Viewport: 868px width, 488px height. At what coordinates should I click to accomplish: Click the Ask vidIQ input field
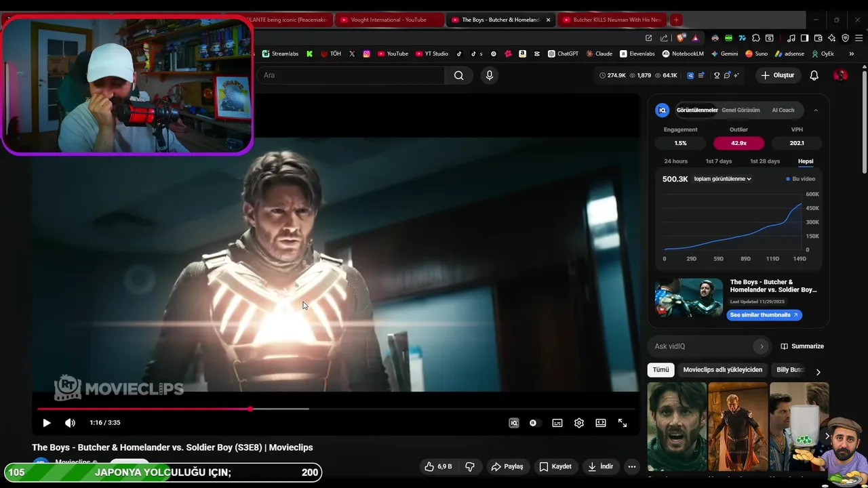click(702, 346)
